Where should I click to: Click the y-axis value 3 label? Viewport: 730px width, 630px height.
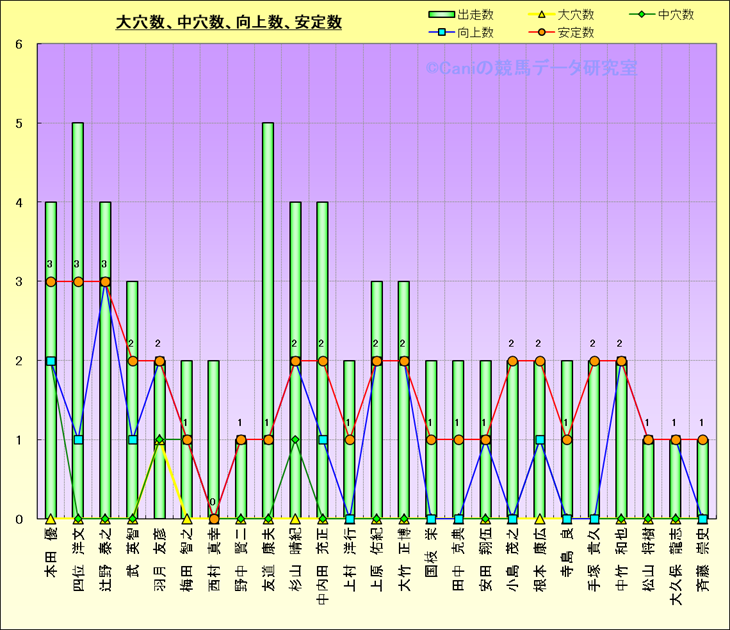tap(20, 282)
